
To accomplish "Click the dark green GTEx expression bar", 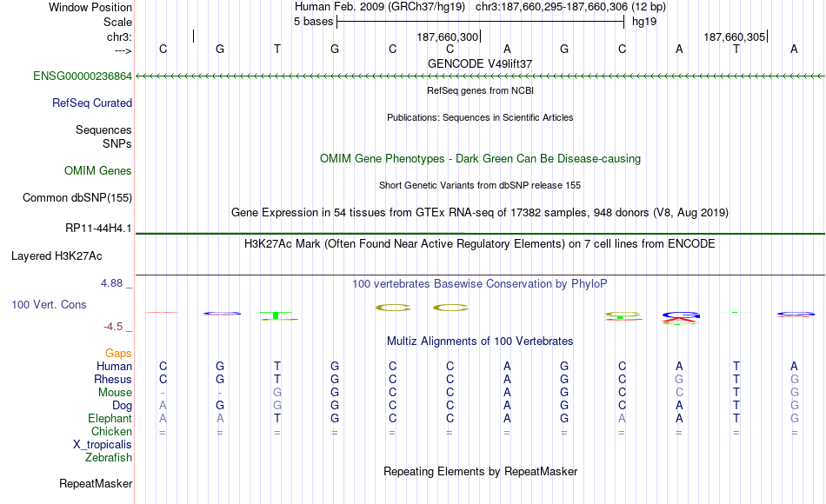I will coord(480,233).
